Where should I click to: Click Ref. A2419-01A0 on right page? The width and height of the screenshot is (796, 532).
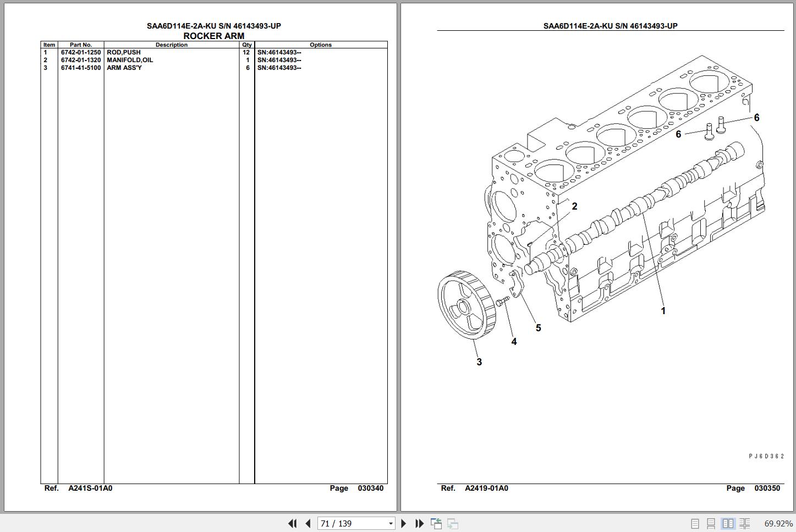475,488
